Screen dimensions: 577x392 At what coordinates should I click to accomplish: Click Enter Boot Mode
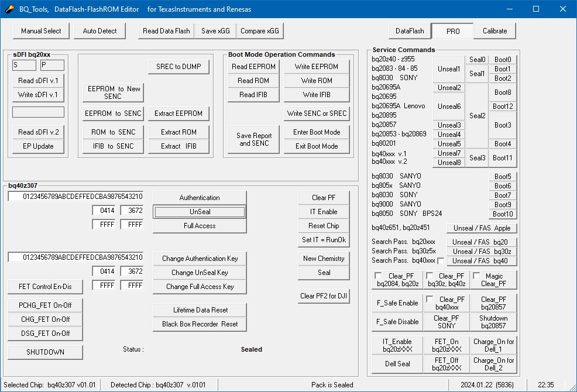317,132
